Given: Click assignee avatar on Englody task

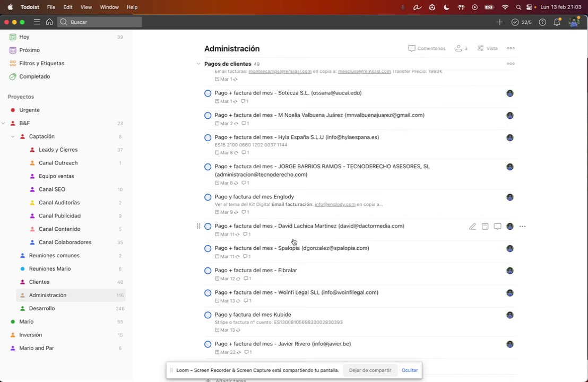Looking at the screenshot, I should (x=510, y=197).
